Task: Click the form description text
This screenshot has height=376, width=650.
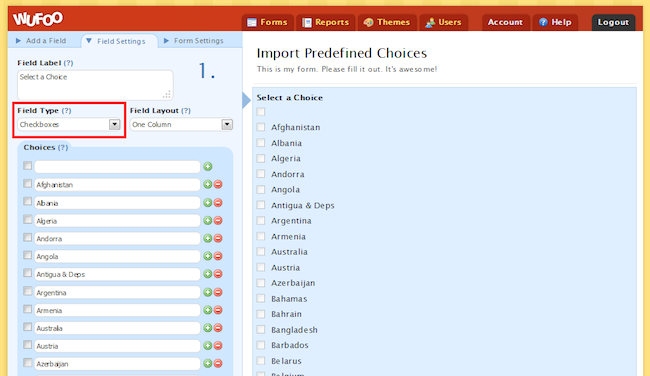Action: (347, 69)
